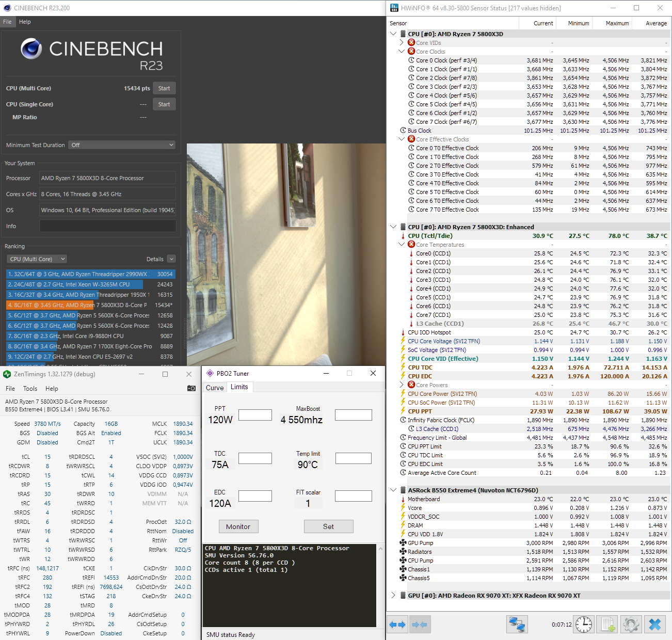The image size is (672, 640).
Task: Collapse the CPU [#0] AMD Ryzen 7 5800X3D group
Action: pos(393,34)
